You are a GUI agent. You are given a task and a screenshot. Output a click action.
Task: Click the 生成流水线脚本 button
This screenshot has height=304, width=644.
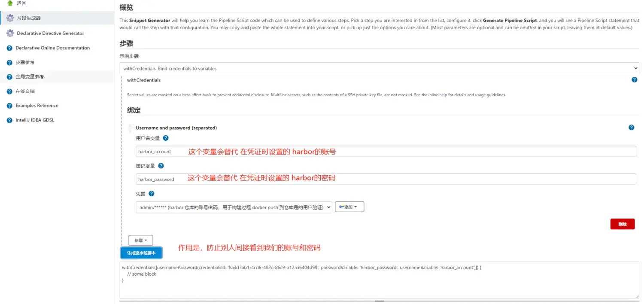(x=141, y=253)
